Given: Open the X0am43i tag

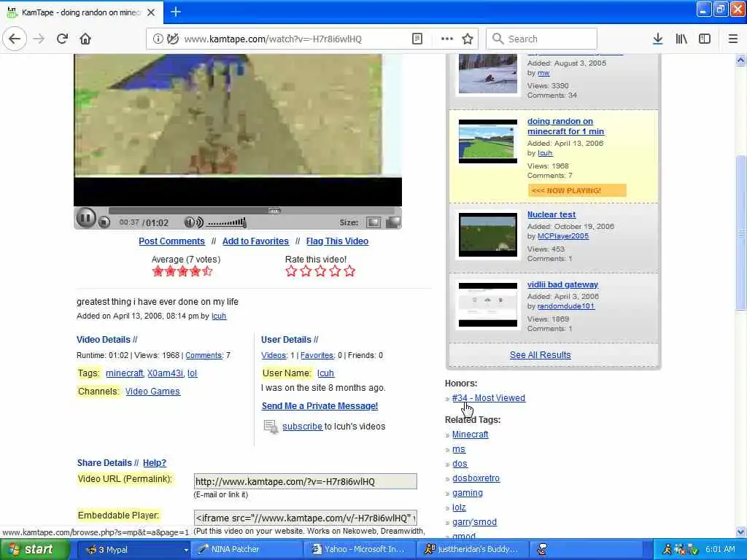Looking at the screenshot, I should pos(165,373).
